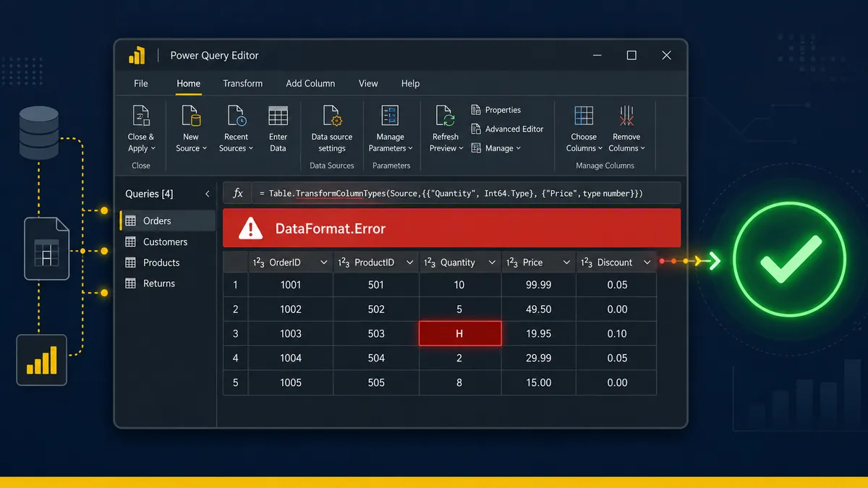
Task: Click the Manage Parameters icon
Action: tap(391, 116)
